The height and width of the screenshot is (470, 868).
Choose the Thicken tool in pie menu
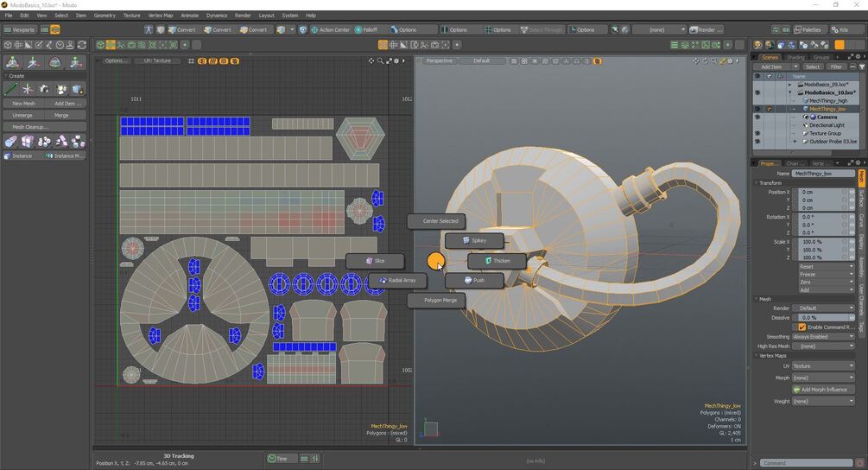click(497, 260)
